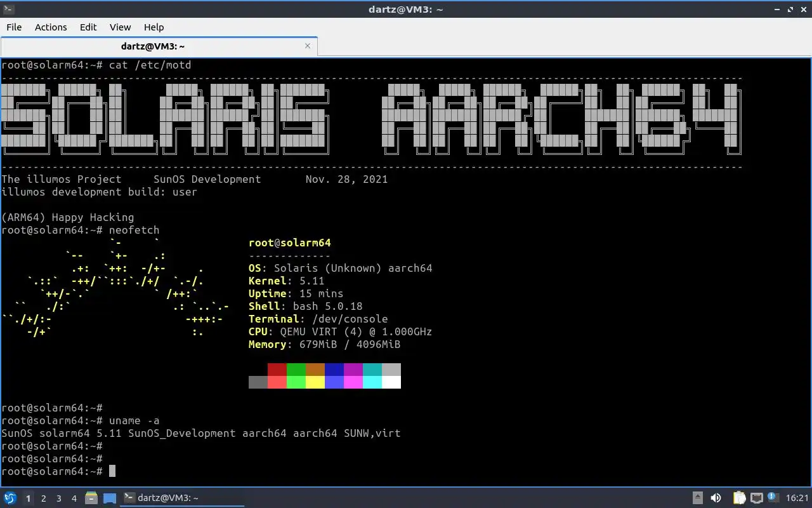The width and height of the screenshot is (812, 508).
Task: Click the terminal cursor at last prompt
Action: pyautogui.click(x=112, y=471)
